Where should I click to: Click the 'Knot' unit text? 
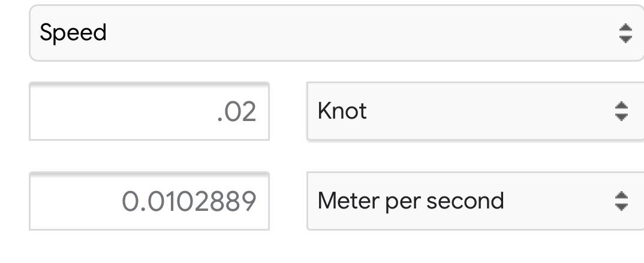point(342,111)
